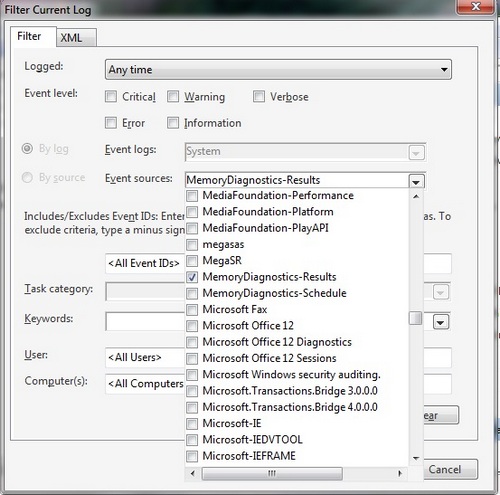Check the Critical event level box
This screenshot has width=500, height=495.
point(111,97)
